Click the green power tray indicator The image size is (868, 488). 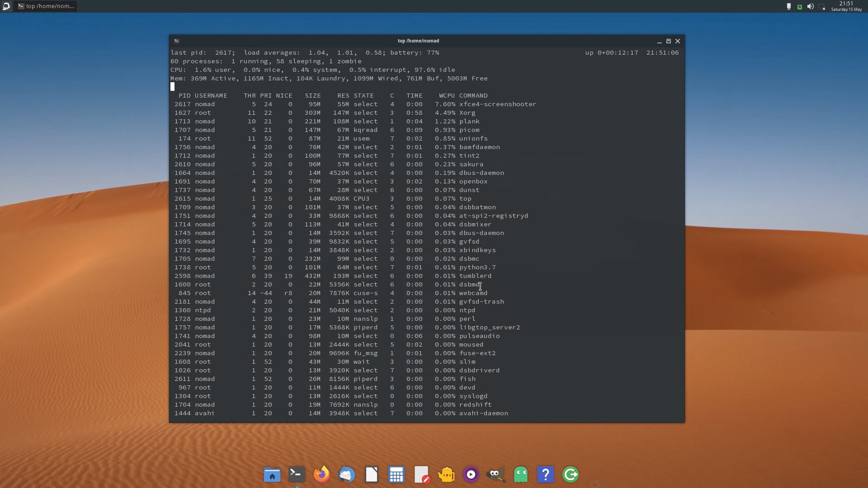[799, 6]
